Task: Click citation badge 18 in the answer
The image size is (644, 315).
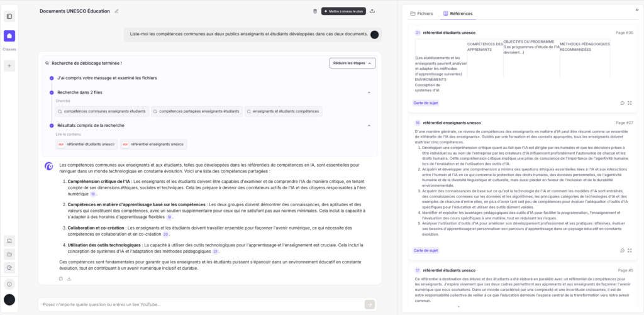Action: coord(93,194)
